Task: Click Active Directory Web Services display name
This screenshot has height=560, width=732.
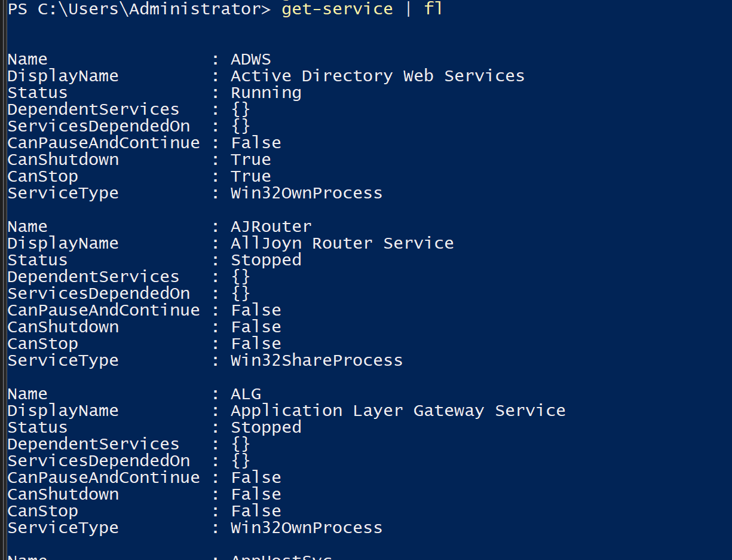Action: (378, 76)
